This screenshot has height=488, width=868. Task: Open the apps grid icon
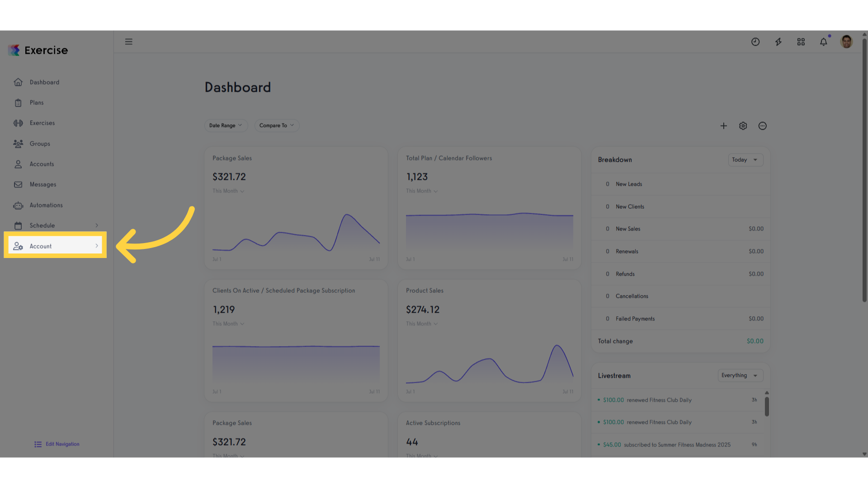coord(801,42)
